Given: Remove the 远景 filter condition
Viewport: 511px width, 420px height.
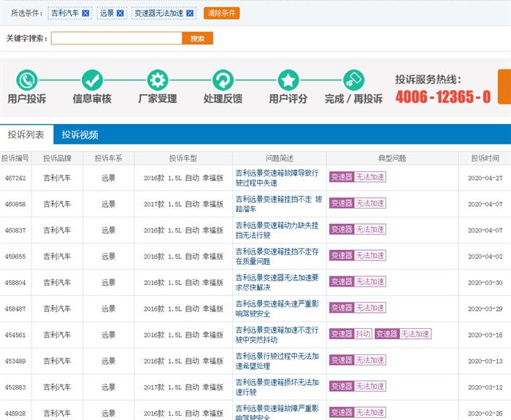Looking at the screenshot, I should click(120, 13).
